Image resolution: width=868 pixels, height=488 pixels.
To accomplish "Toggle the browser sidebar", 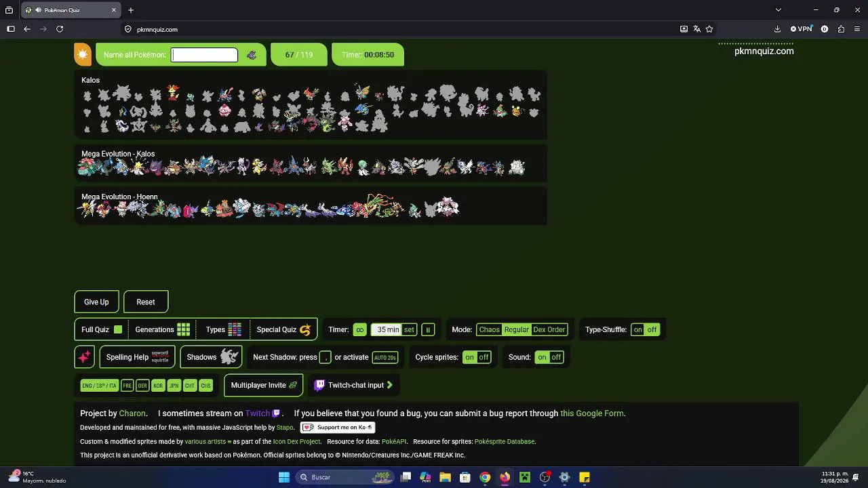I will pyautogui.click(x=11, y=29).
